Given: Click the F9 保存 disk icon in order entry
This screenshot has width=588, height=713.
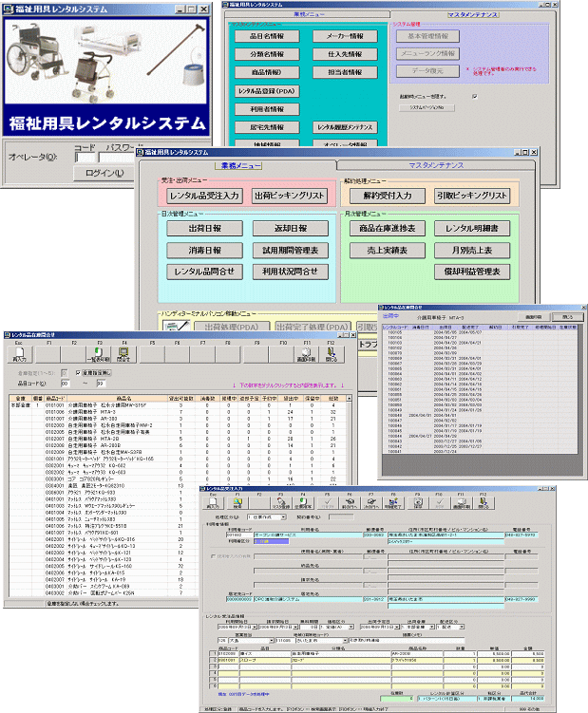Looking at the screenshot, I should pos(418,502).
